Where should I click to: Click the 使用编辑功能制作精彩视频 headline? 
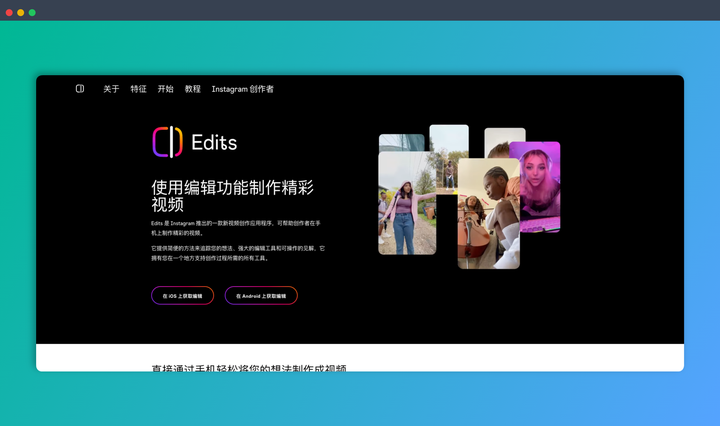pos(232,196)
